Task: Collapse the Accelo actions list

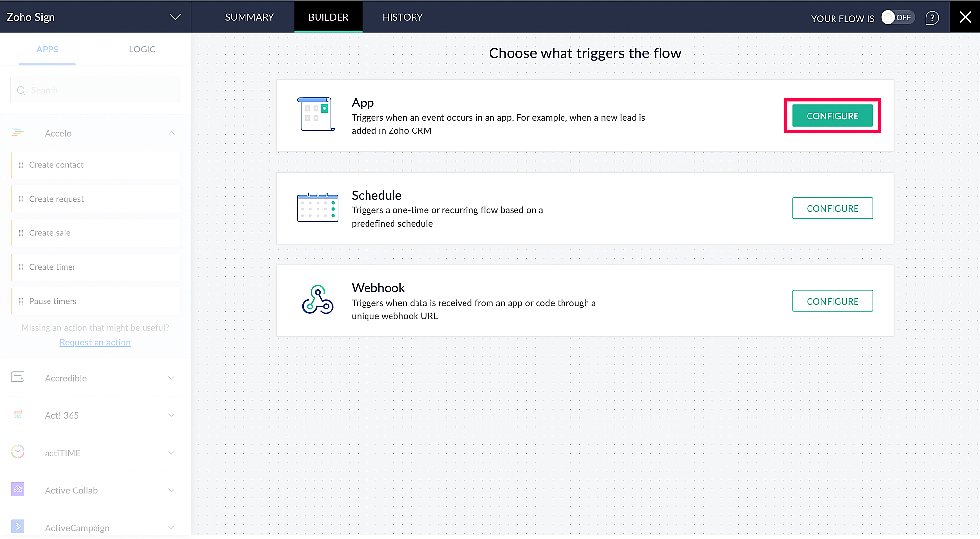Action: (x=171, y=133)
